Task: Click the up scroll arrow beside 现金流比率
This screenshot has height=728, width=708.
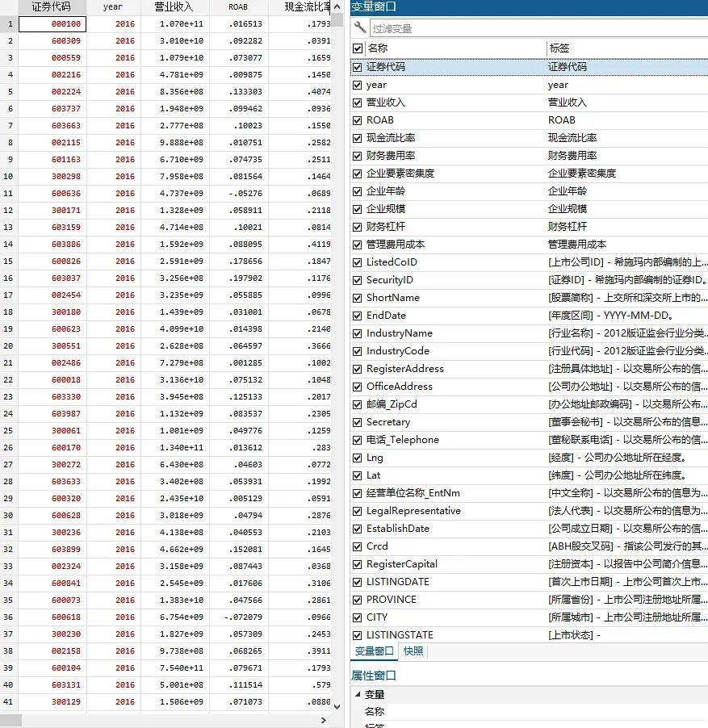Action: (337, 6)
